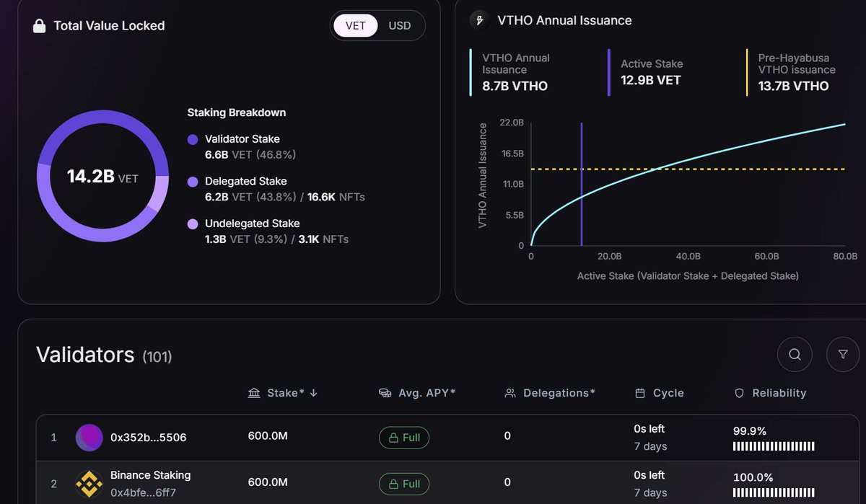Click the 8.7B VTHO issuance value
The image size is (866, 504).
point(515,87)
